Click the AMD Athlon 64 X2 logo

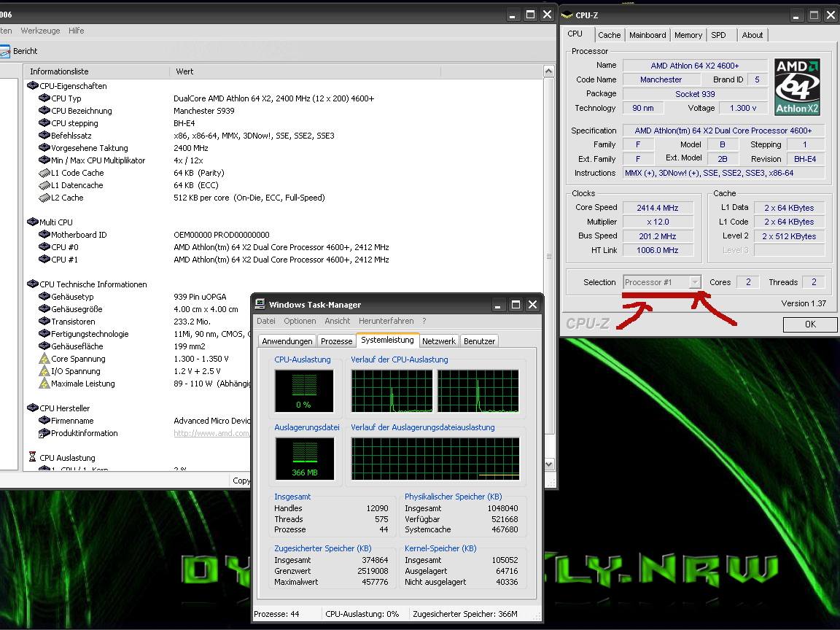[x=798, y=87]
